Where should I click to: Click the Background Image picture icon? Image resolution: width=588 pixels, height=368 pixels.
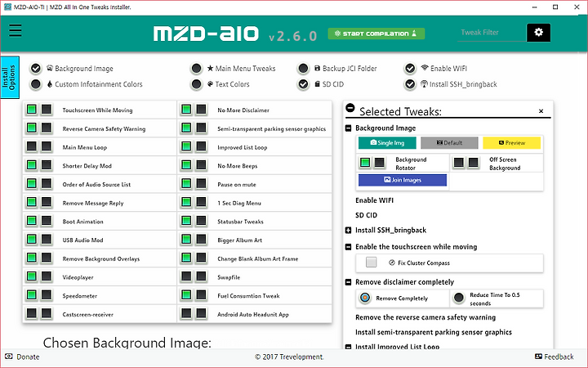[x=50, y=68]
